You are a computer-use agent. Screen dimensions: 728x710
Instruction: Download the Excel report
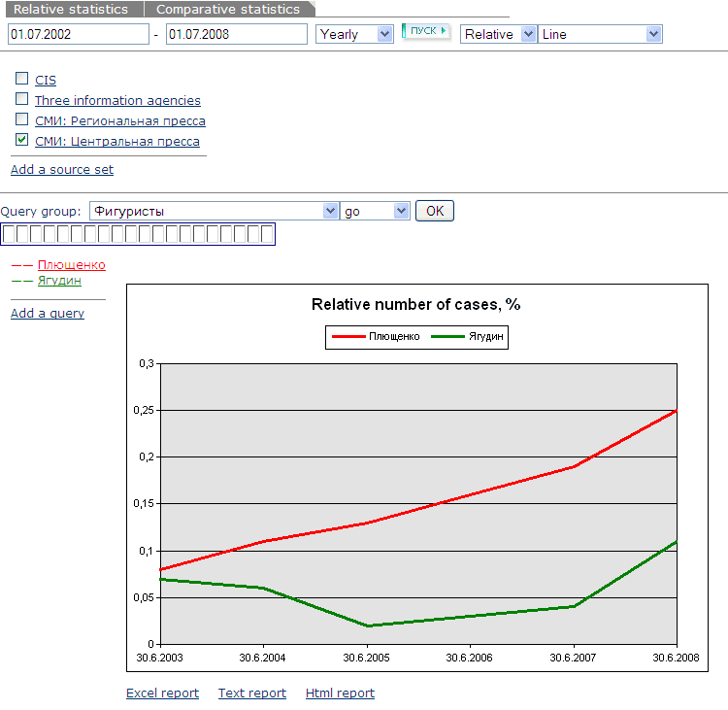point(162,693)
